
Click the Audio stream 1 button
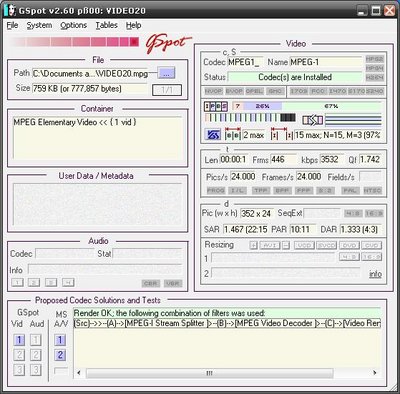[x=17, y=283]
